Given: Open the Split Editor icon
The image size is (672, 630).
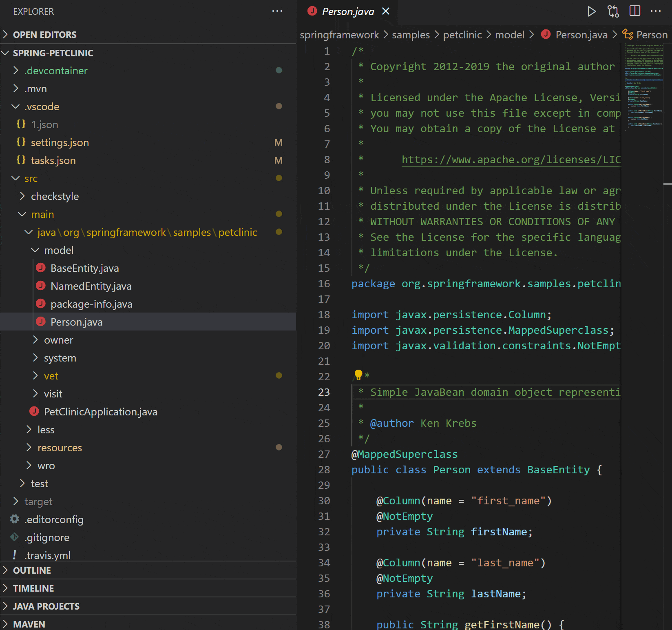Looking at the screenshot, I should coord(634,11).
